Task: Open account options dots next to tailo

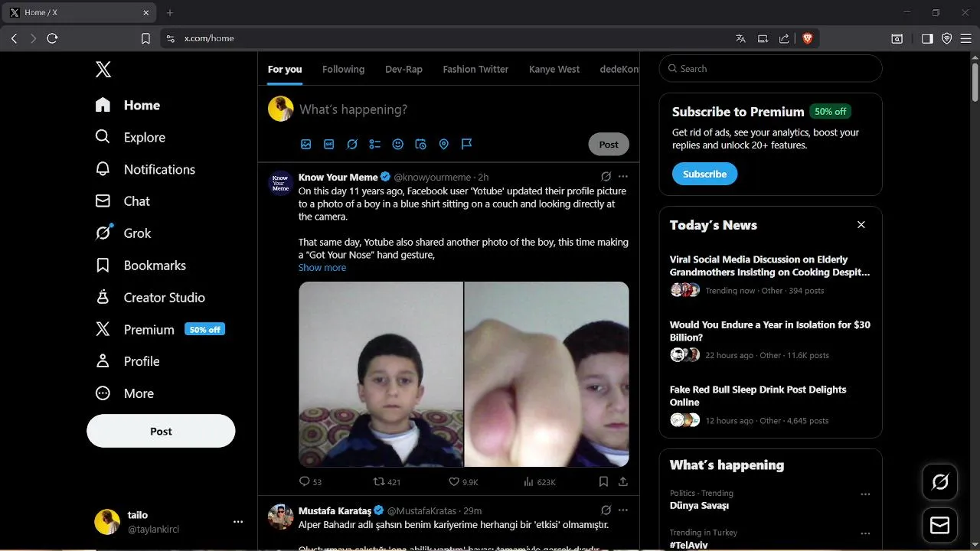Action: 238,522
